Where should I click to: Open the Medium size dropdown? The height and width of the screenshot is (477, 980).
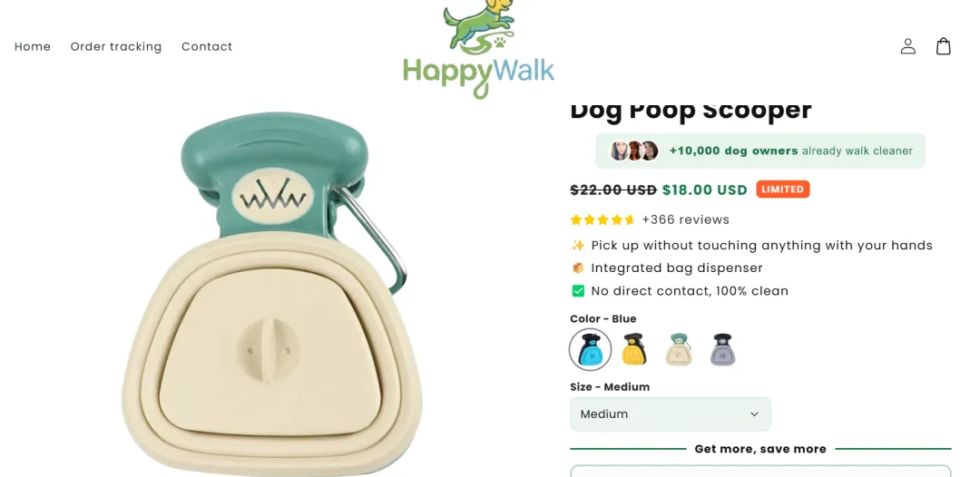click(x=670, y=414)
